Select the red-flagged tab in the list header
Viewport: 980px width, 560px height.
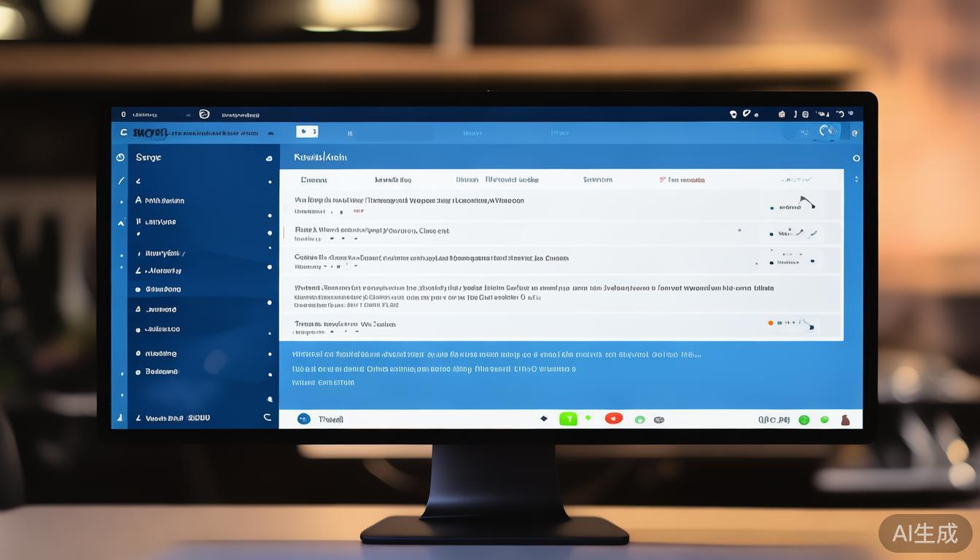tap(682, 179)
